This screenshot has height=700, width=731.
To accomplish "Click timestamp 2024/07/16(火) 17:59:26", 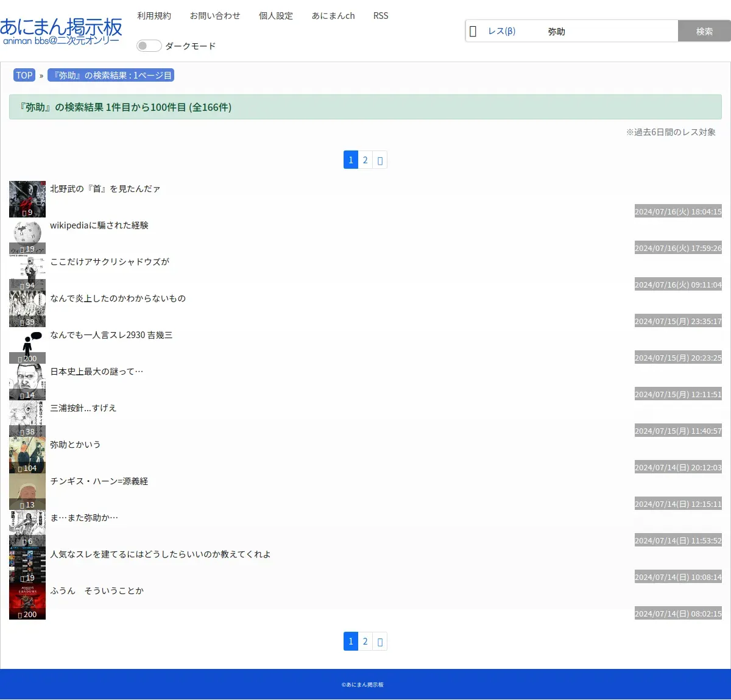I will tap(678, 248).
